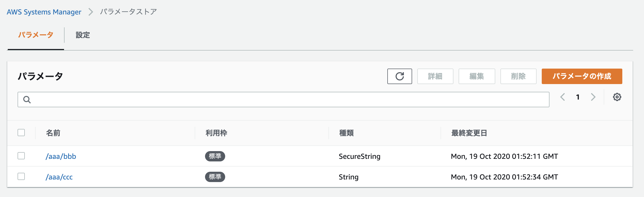Open the /aaa/ccc parameter link
644x197 pixels.
tap(59, 177)
